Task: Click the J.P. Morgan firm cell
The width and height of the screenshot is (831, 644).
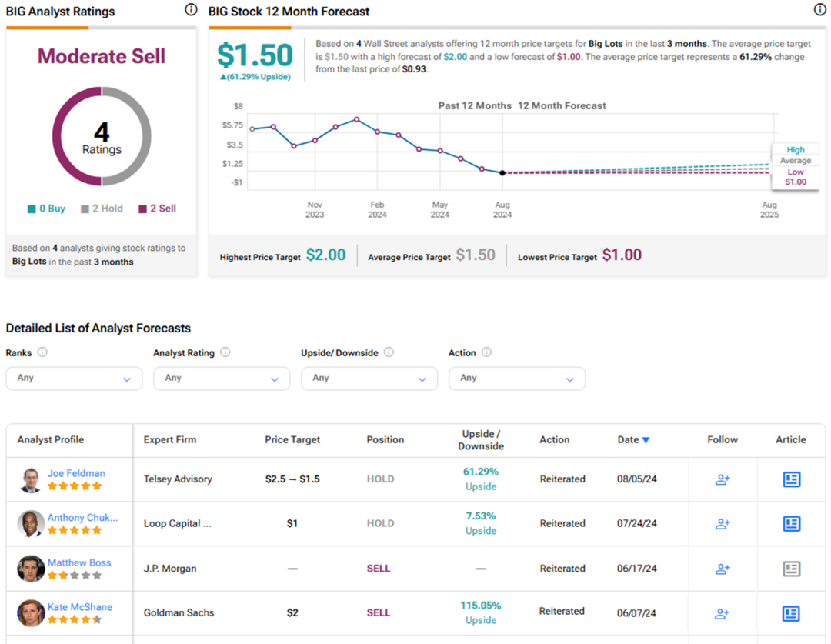Action: click(x=170, y=569)
